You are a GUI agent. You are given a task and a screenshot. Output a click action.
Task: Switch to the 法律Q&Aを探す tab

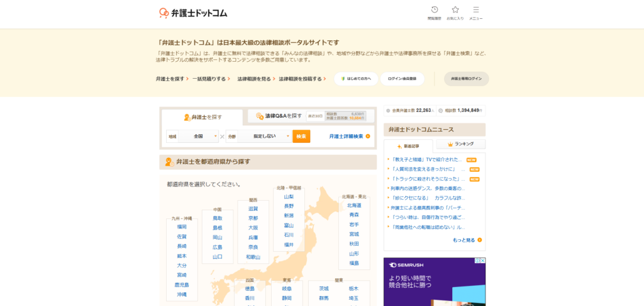(x=274, y=116)
